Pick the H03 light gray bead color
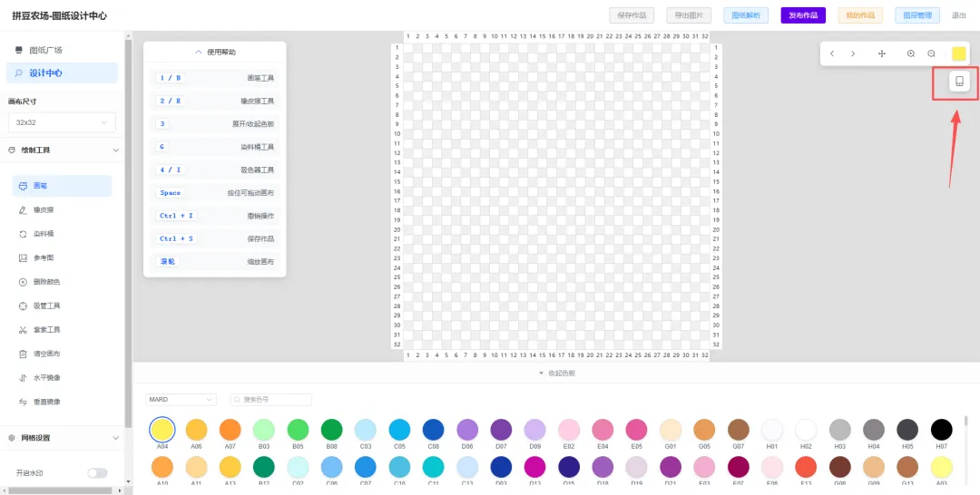The width and height of the screenshot is (980, 495). [840, 430]
